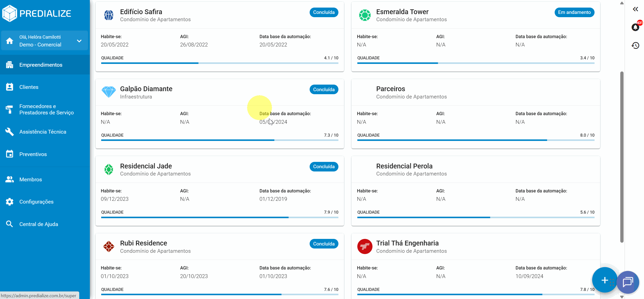Click the Trial Thá Engenharia red logo
The height and width of the screenshot is (299, 644).
[365, 246]
